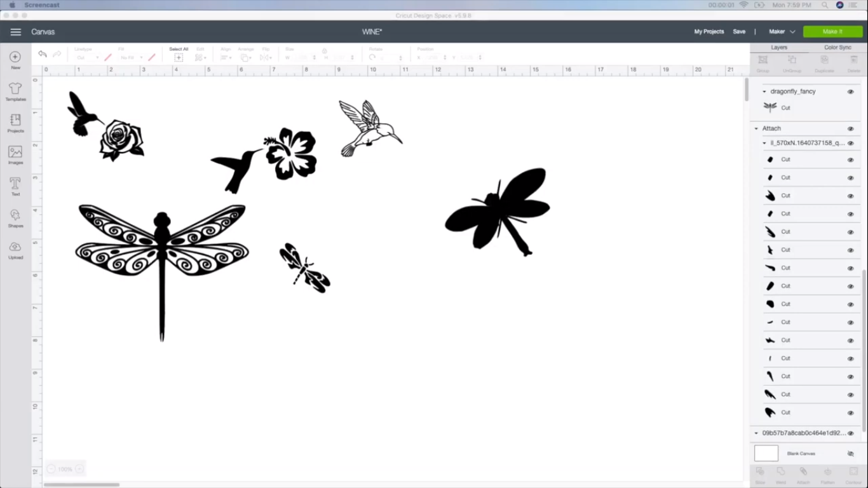Hide the dragonfly_fancy layer
Viewport: 868px width, 488px height.
pos(850,91)
